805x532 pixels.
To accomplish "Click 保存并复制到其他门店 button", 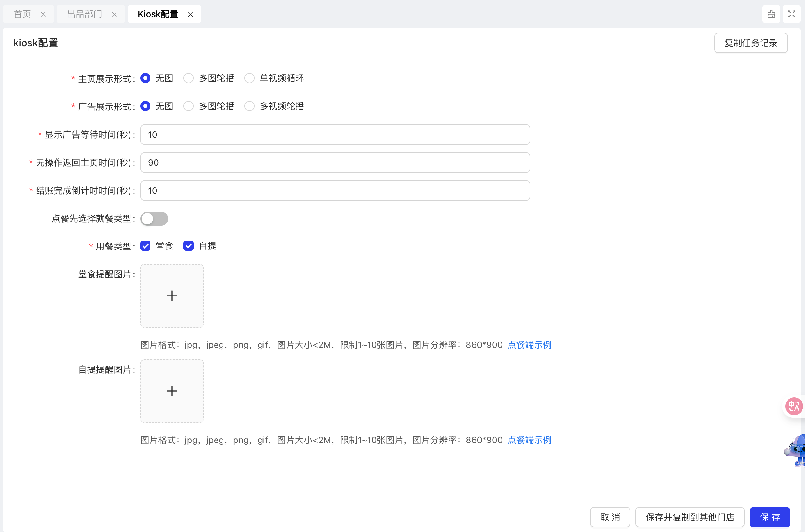I will click(x=690, y=517).
